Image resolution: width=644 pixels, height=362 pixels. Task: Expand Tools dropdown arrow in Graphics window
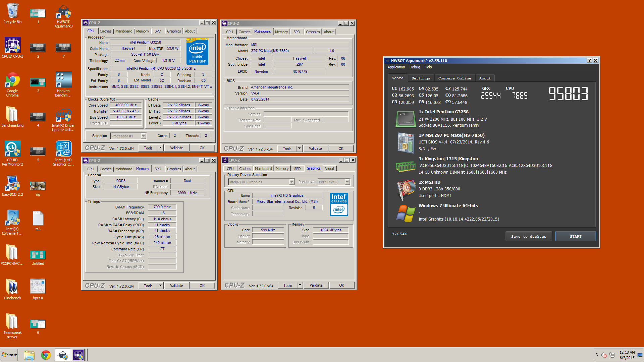tap(300, 285)
